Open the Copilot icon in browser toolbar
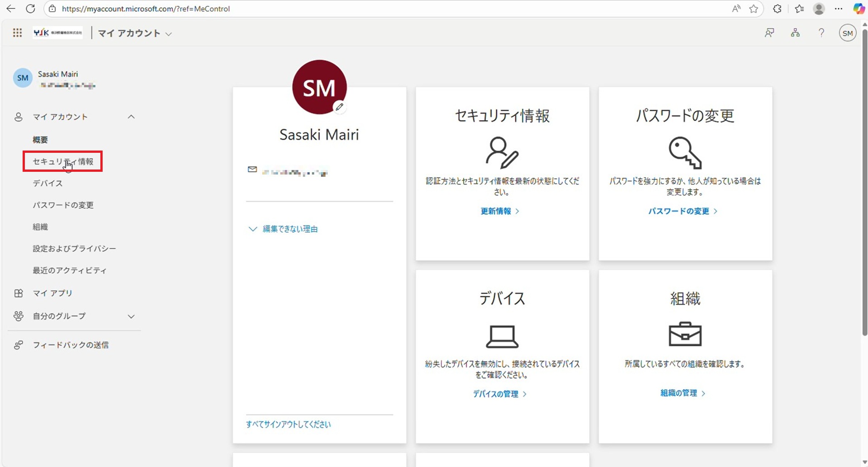 [859, 9]
